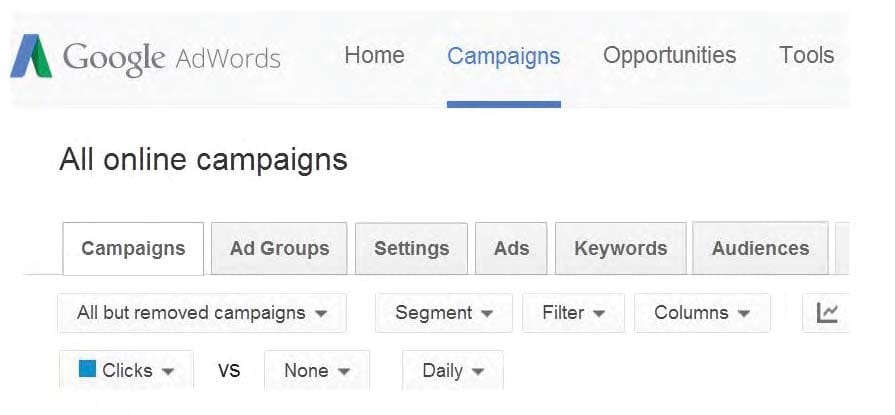Change the Daily interval dropdown
Image resolution: width=895 pixels, height=415 pixels.
pyautogui.click(x=453, y=370)
